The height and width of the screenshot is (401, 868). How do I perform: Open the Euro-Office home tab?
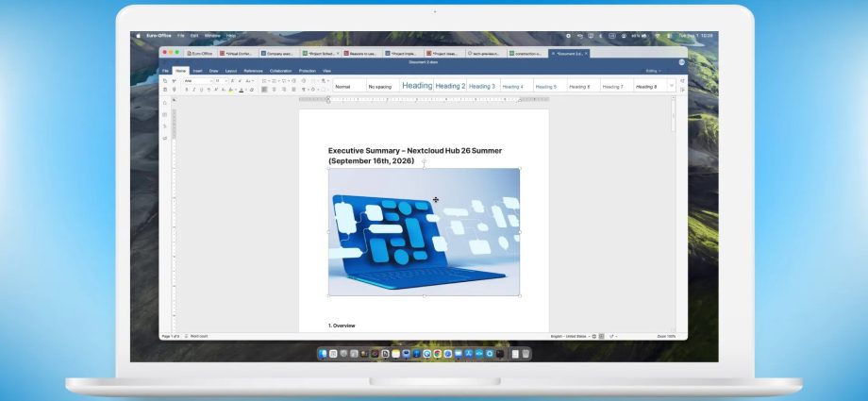[x=200, y=54]
